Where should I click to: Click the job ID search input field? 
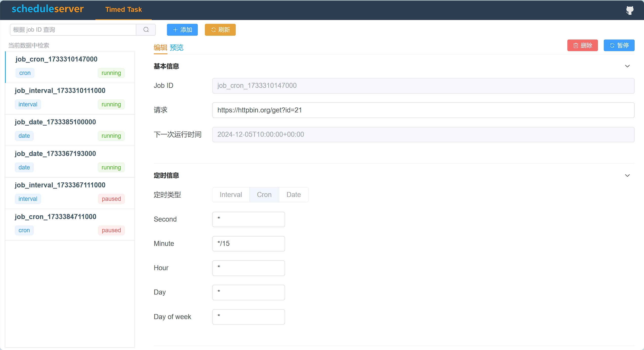73,30
